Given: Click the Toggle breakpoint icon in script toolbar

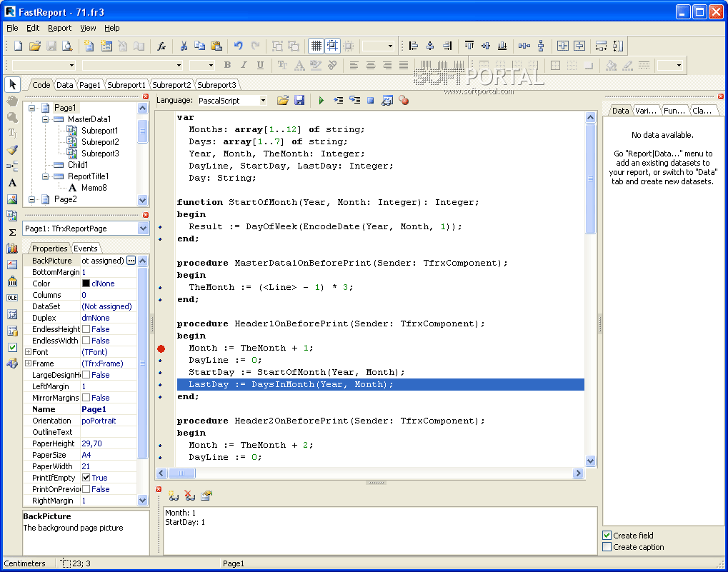Looking at the screenshot, I should coord(404,100).
